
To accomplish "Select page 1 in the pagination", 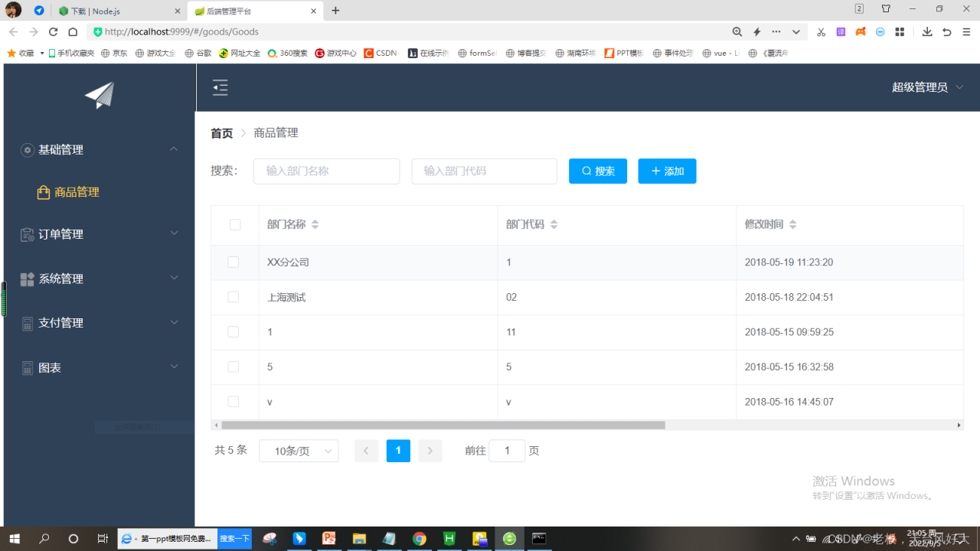I will (x=398, y=451).
